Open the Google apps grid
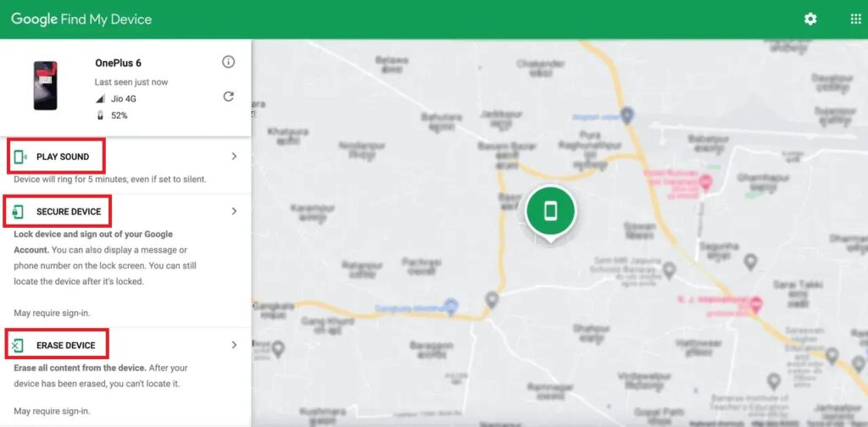Viewport: 868px width, 427px height. tap(856, 19)
